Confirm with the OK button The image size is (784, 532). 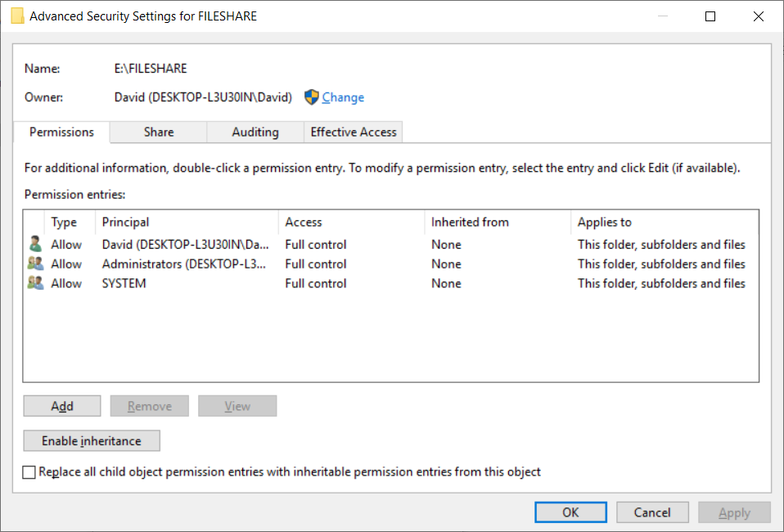pos(570,512)
